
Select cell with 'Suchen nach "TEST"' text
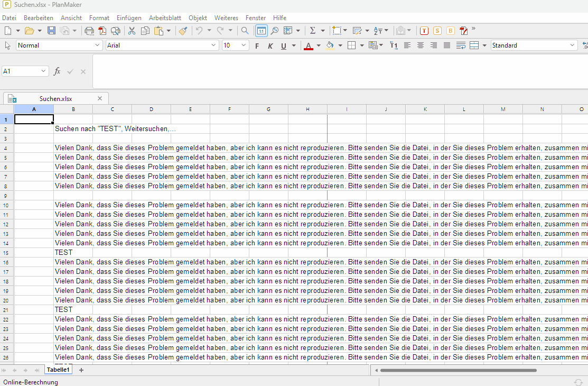[x=73, y=129]
